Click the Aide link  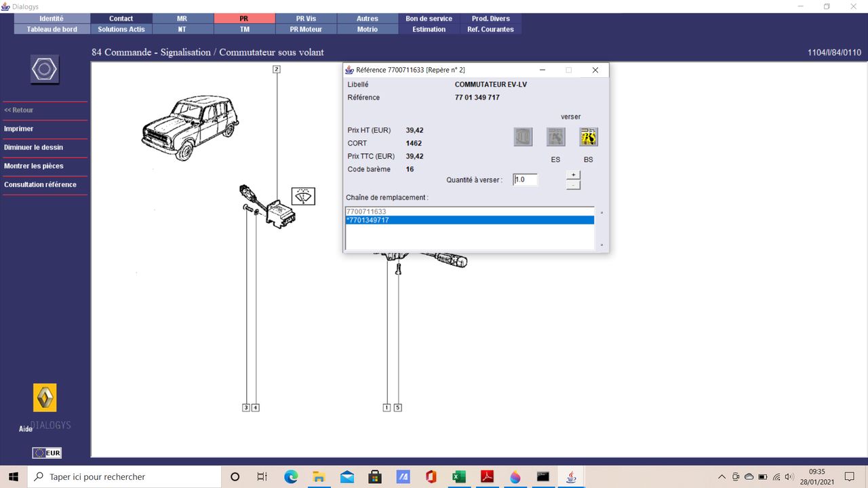click(x=26, y=429)
